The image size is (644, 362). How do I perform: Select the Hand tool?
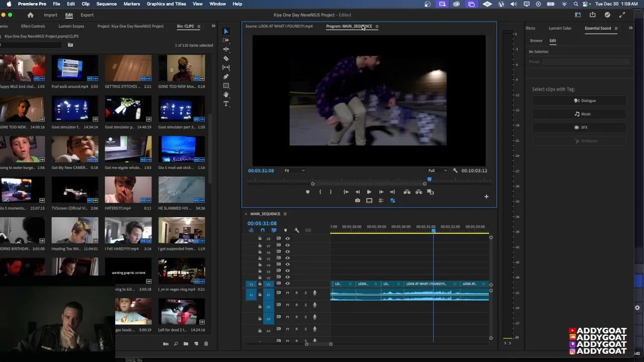pyautogui.click(x=226, y=95)
